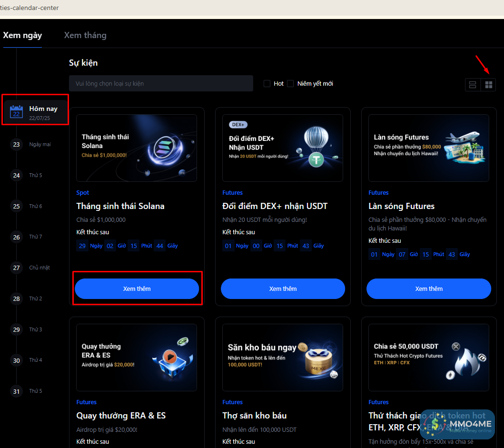Select the Hôm nay 22/07/25 date entry

[35, 112]
